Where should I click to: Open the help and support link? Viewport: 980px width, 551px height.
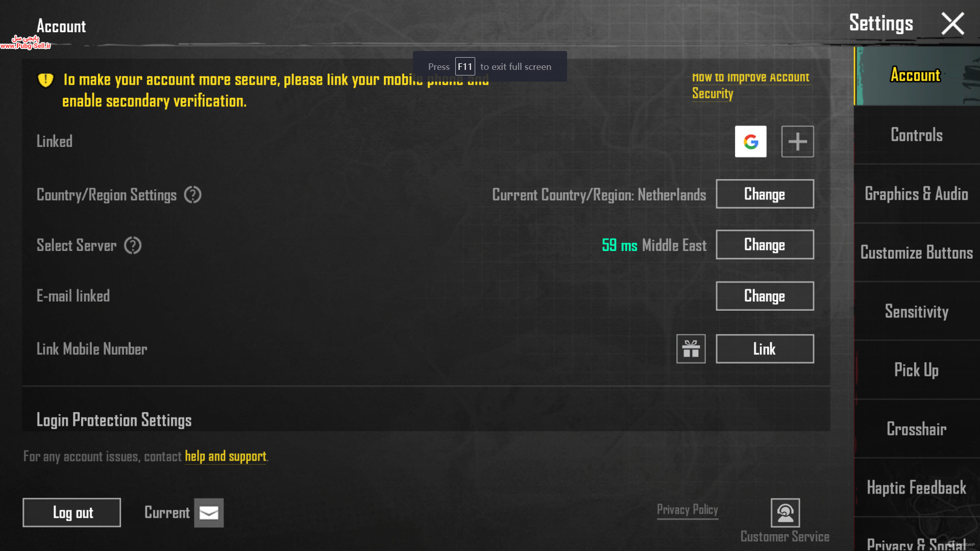pos(226,456)
